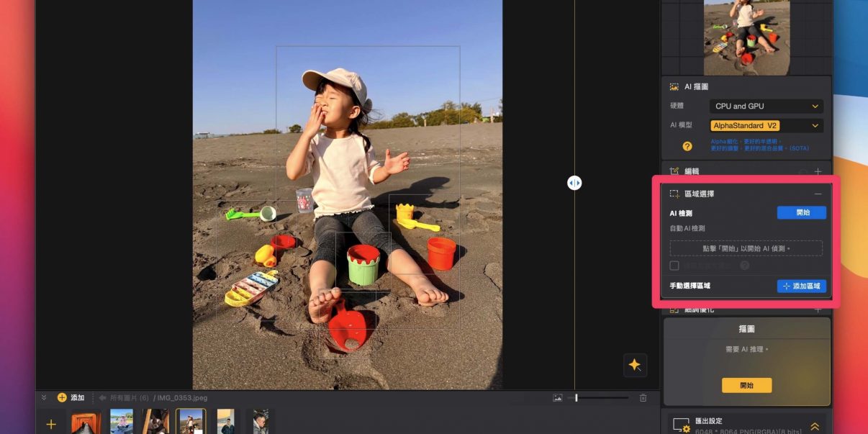Viewport: 868px width, 434px height.
Task: Click the yellow 開始 button under 摳圖
Action: (x=746, y=386)
